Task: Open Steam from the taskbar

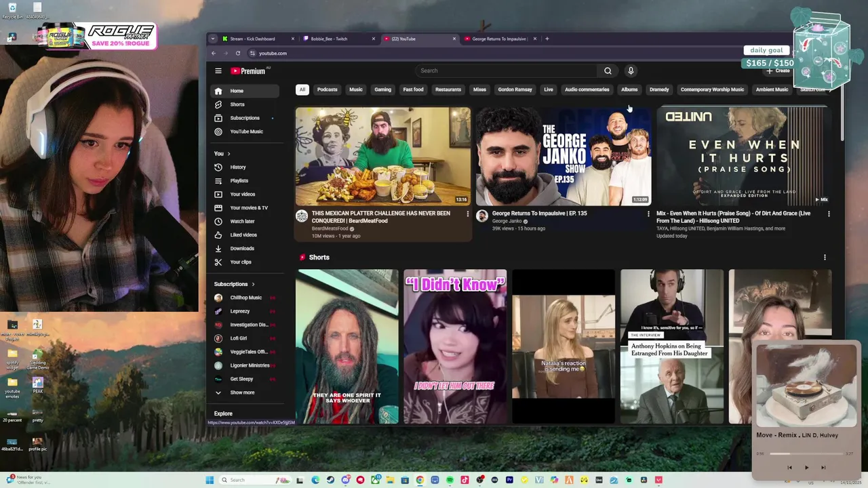Action: [330, 480]
